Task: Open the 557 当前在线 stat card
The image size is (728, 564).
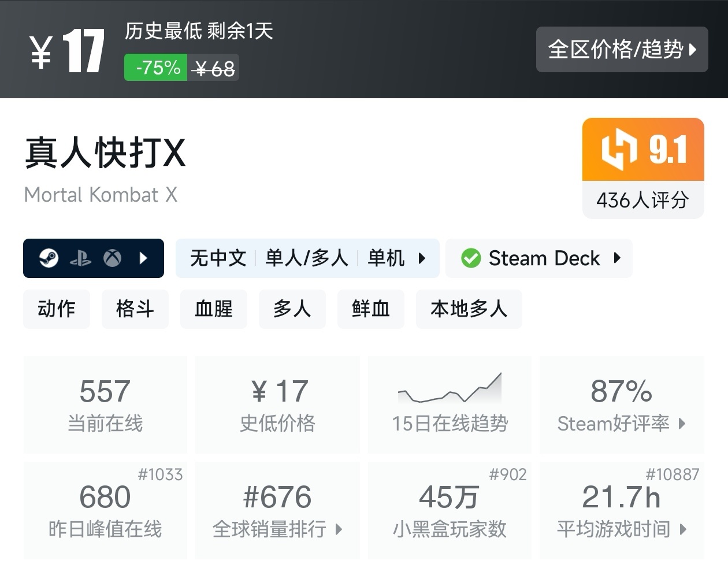Action: [105, 405]
